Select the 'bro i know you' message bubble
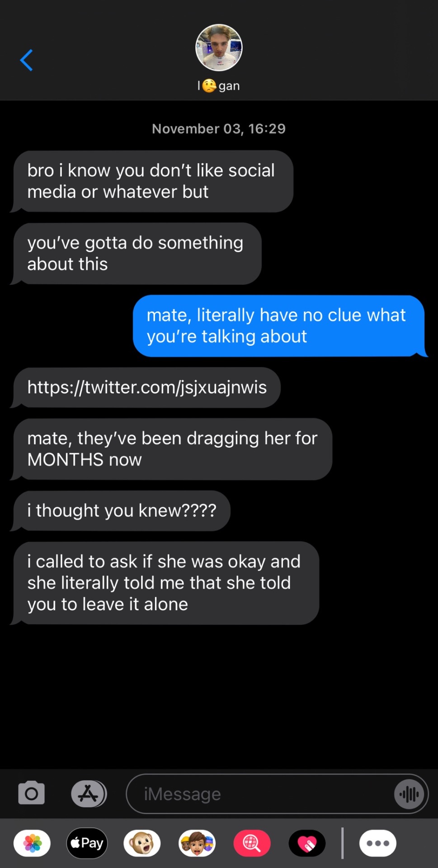The image size is (438, 868). [x=152, y=181]
